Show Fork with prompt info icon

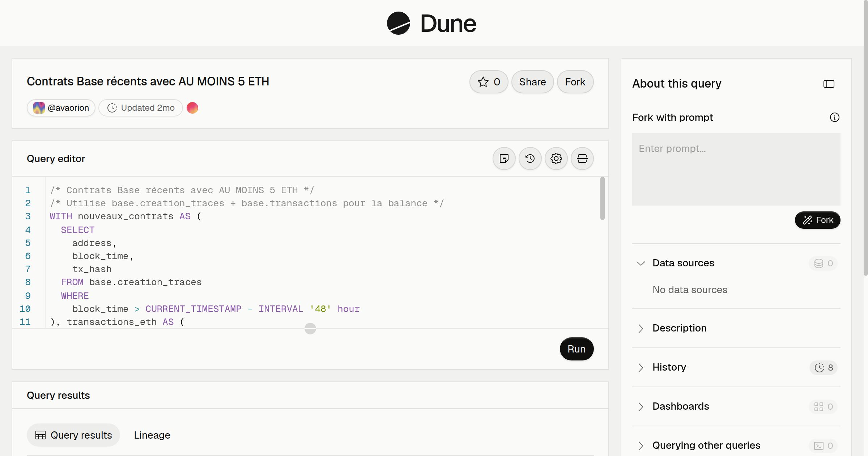[835, 117]
